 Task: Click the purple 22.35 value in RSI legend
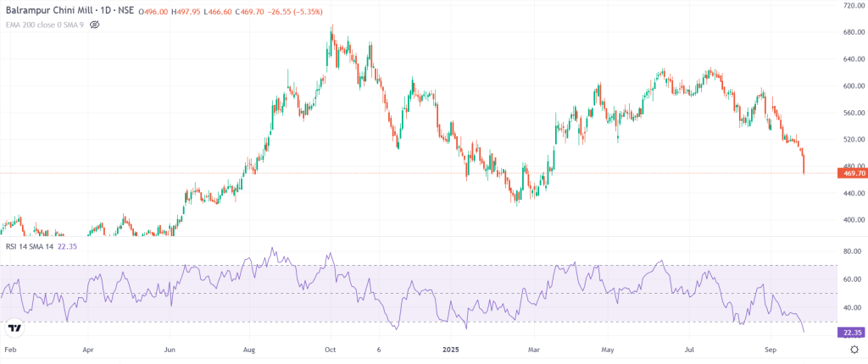pos(67,246)
